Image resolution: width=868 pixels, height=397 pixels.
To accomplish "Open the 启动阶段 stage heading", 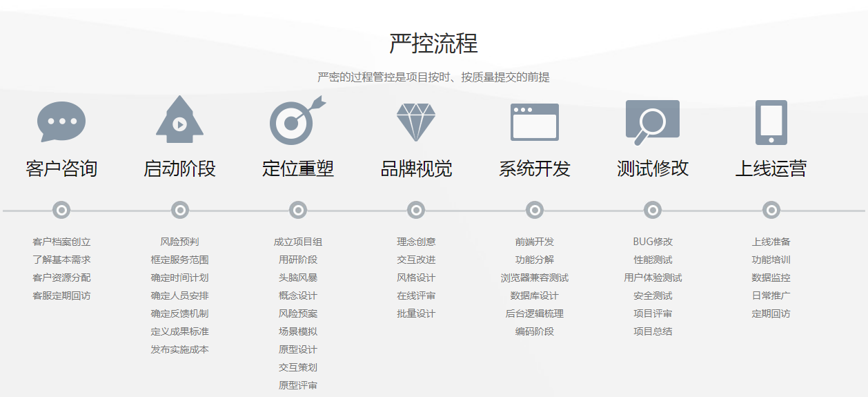I will point(179,168).
